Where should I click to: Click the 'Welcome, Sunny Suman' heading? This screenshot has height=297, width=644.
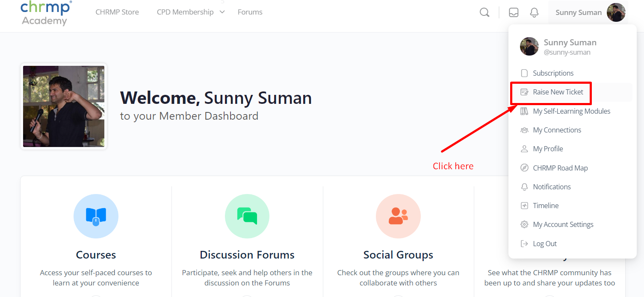216,98
